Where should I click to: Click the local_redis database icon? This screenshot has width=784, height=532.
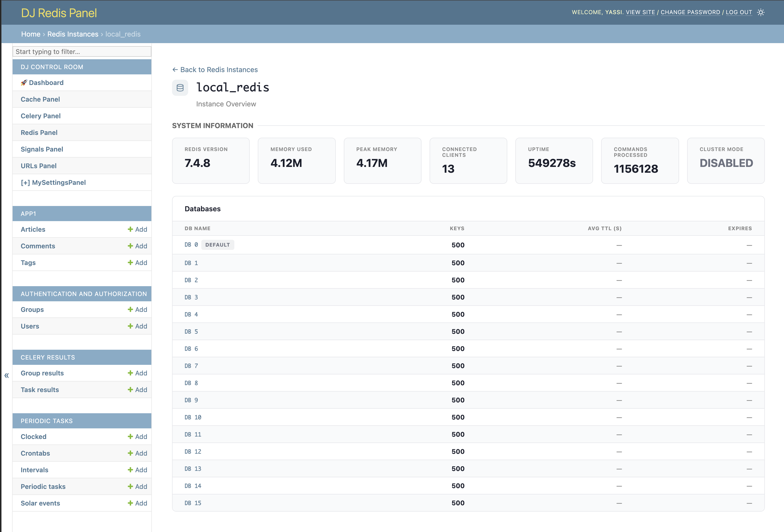tap(180, 88)
